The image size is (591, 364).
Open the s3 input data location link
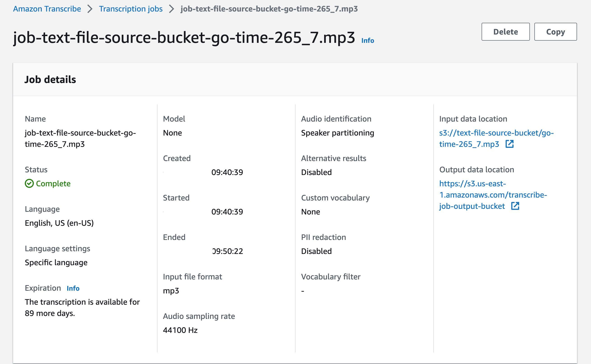496,133
